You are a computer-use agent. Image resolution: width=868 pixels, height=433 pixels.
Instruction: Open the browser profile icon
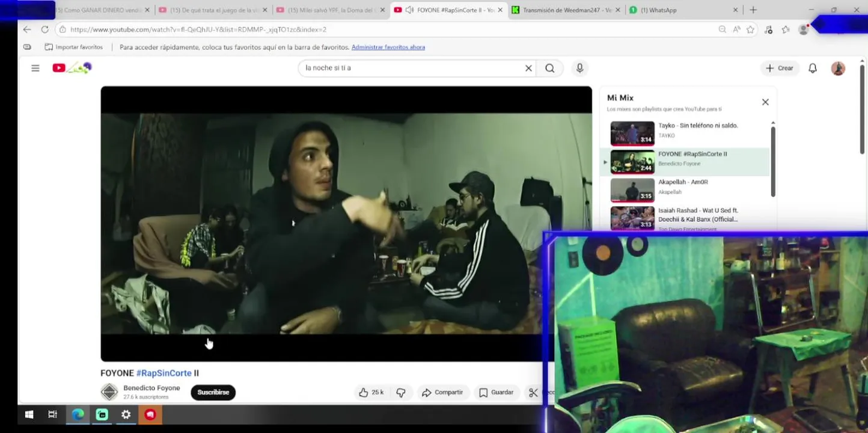point(803,29)
